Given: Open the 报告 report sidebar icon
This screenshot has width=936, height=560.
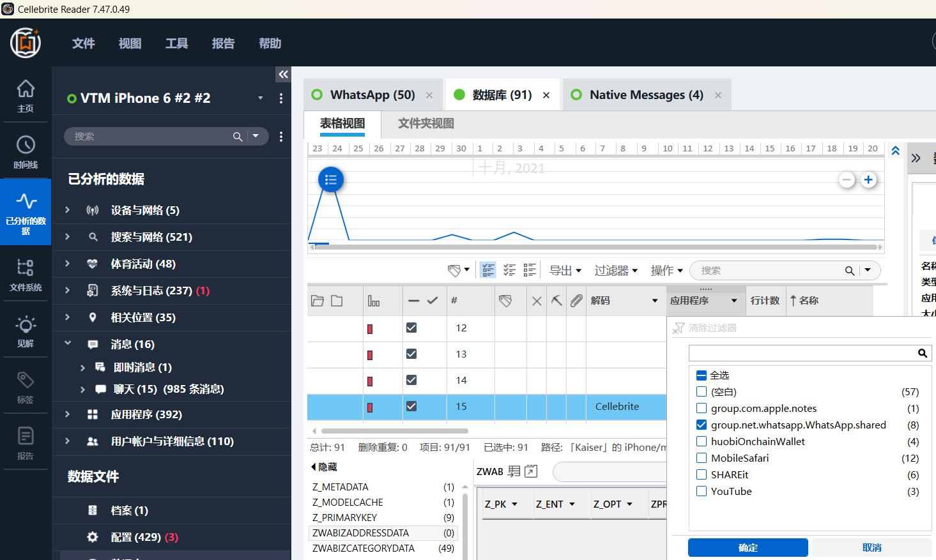Looking at the screenshot, I should [26, 443].
